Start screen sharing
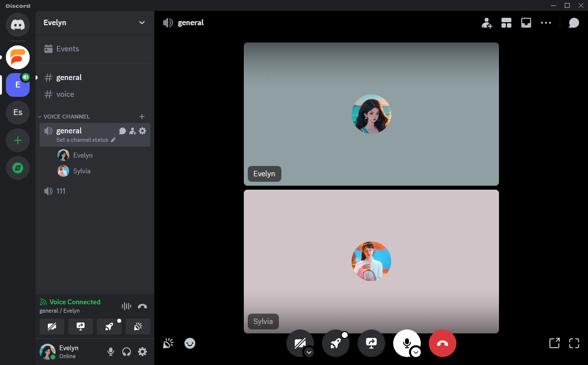The width and height of the screenshot is (588, 365). point(371,343)
